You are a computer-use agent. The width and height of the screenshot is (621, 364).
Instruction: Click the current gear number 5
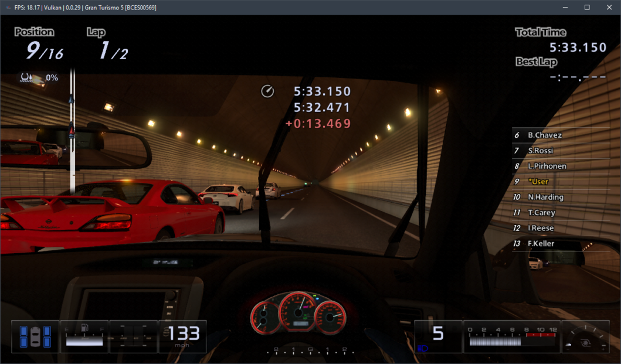click(x=437, y=334)
